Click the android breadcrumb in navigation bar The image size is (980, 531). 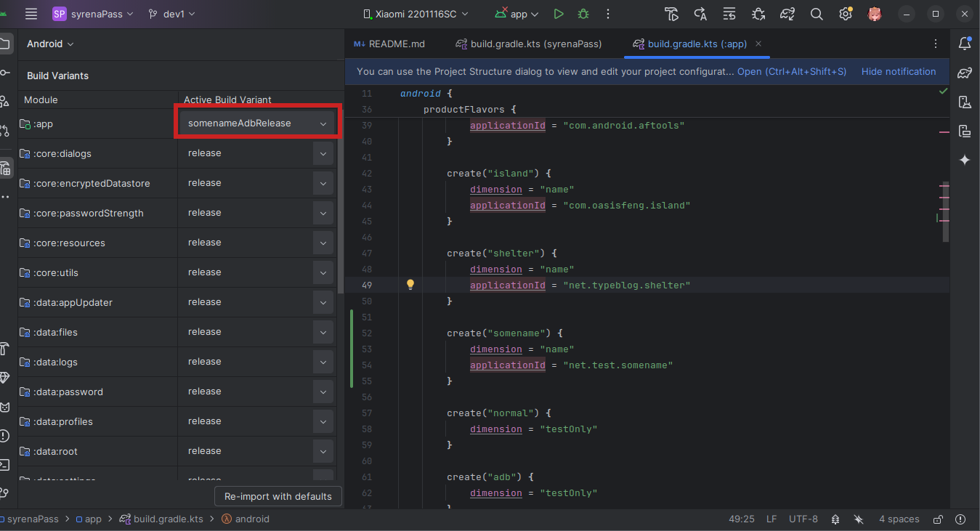pyautogui.click(x=246, y=519)
